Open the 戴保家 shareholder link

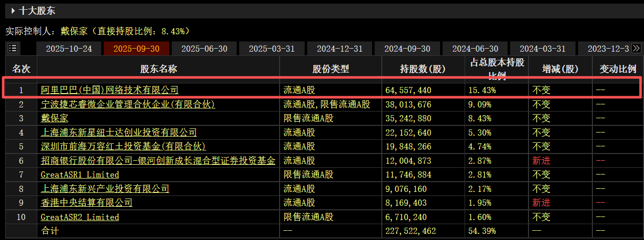click(55, 118)
